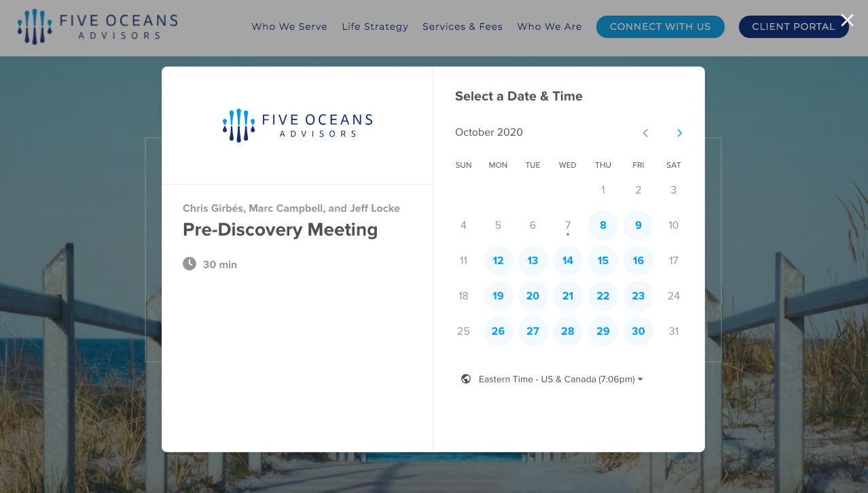Open the Who We Are menu item

click(549, 26)
